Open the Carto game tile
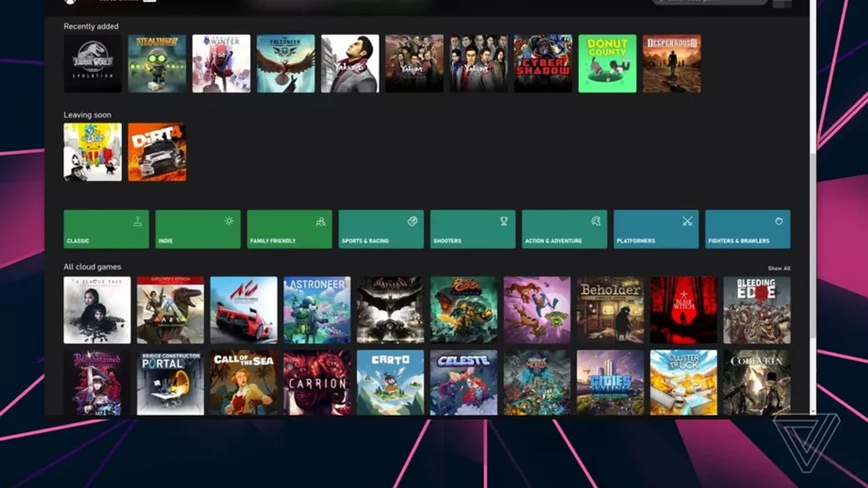The height and width of the screenshot is (488, 868). pos(391,382)
